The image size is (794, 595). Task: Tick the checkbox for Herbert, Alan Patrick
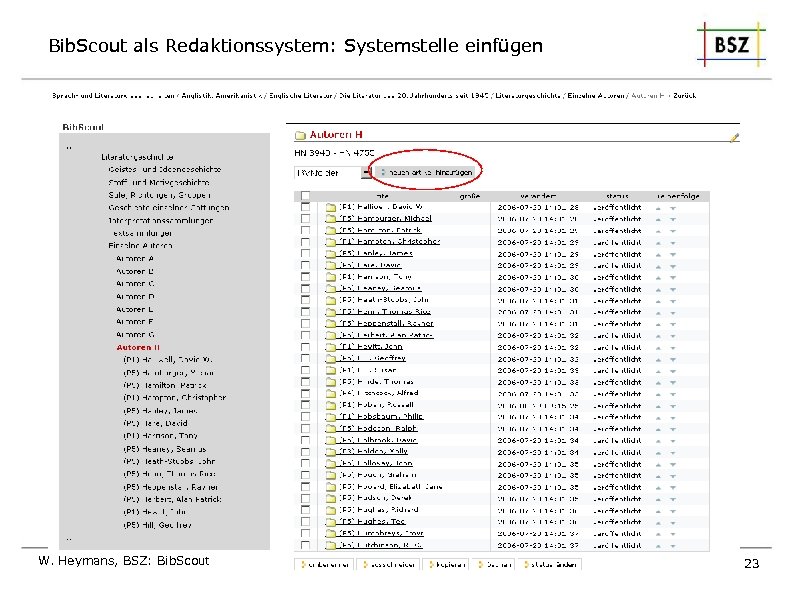[305, 335]
